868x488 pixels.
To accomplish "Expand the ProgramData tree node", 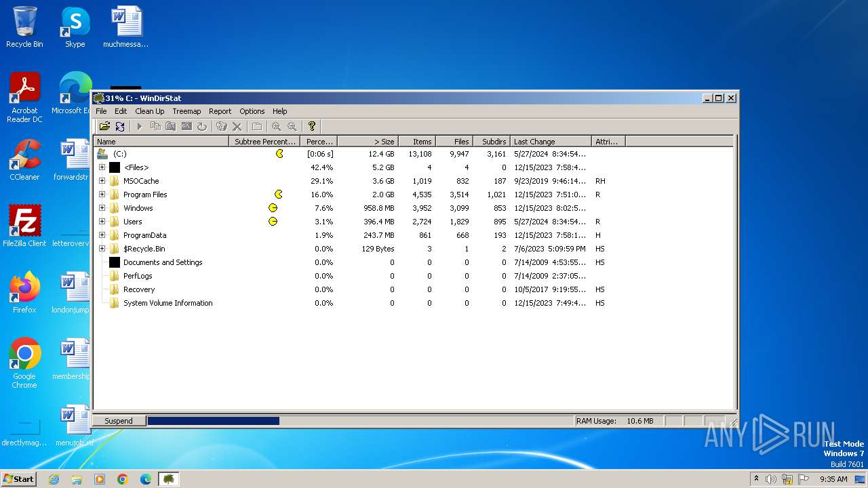I will (x=102, y=235).
